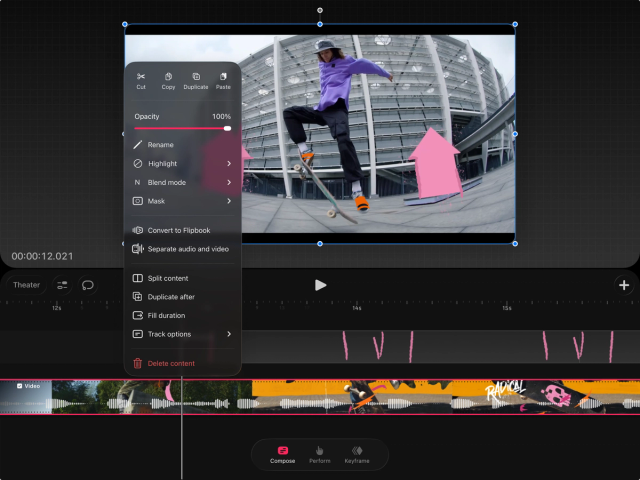Viewport: 640px width, 480px height.
Task: Select the Compose mode tab
Action: [283, 454]
